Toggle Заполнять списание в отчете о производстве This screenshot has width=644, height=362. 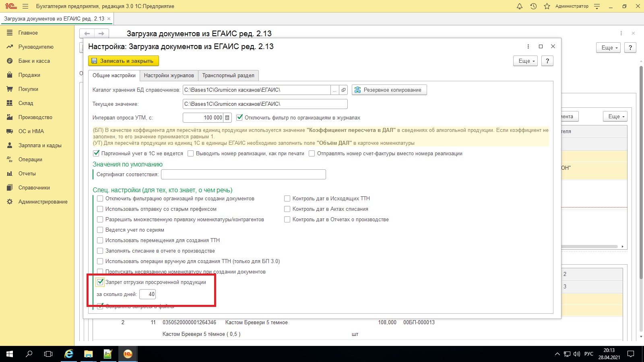point(100,251)
